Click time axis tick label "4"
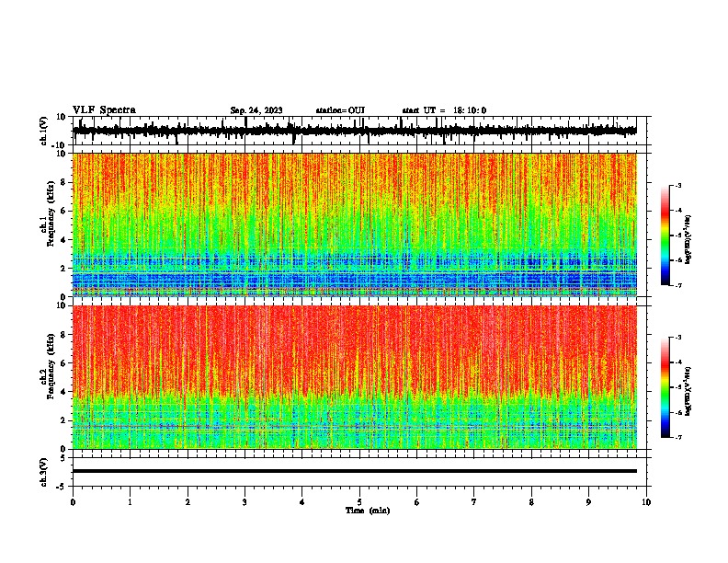This screenshot has height=563, width=728. (x=302, y=502)
